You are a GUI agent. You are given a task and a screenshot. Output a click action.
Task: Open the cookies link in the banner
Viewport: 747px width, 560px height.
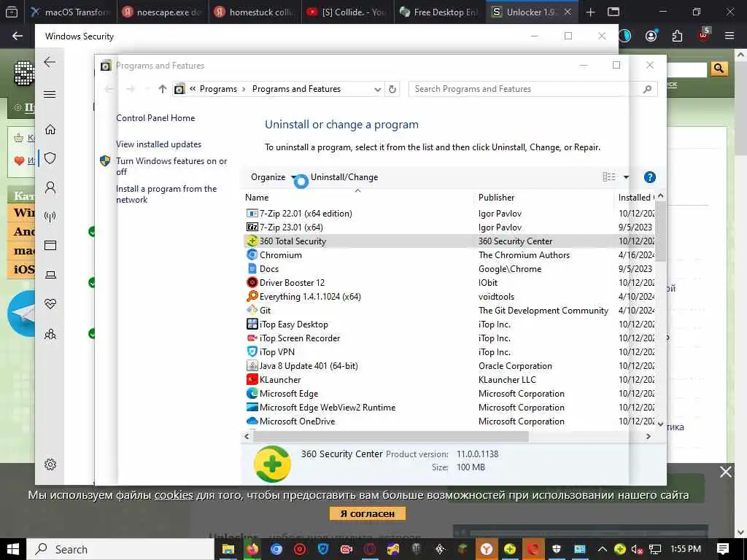click(174, 495)
